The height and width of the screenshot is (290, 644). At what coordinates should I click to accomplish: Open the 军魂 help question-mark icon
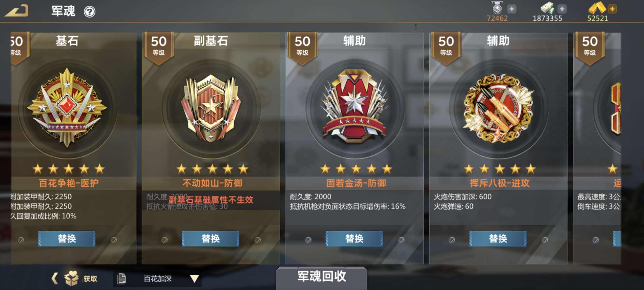tap(89, 12)
